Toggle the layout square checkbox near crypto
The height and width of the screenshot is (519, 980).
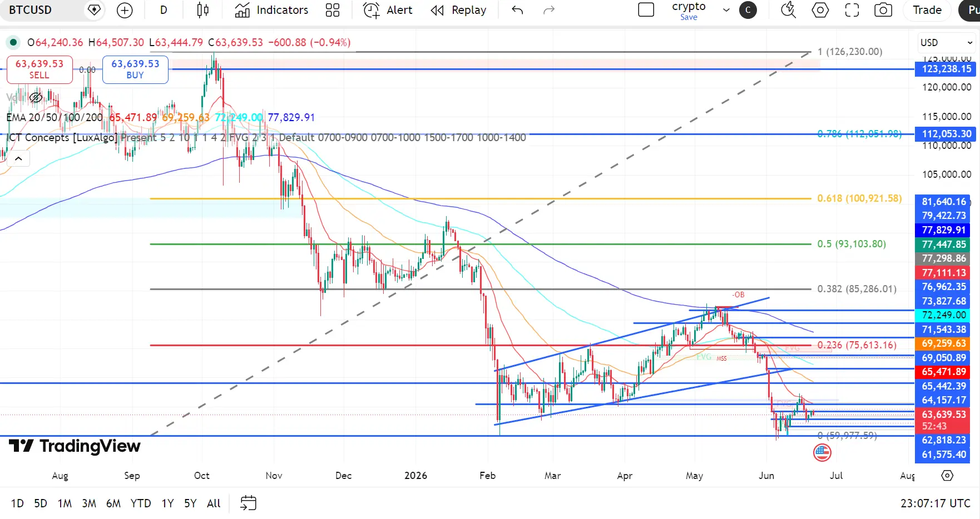646,10
